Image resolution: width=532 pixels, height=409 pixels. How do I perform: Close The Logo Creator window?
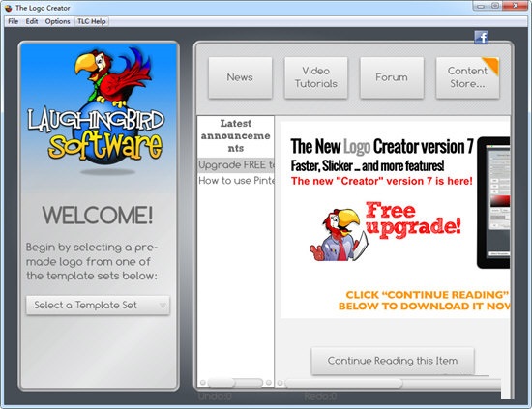point(516,6)
